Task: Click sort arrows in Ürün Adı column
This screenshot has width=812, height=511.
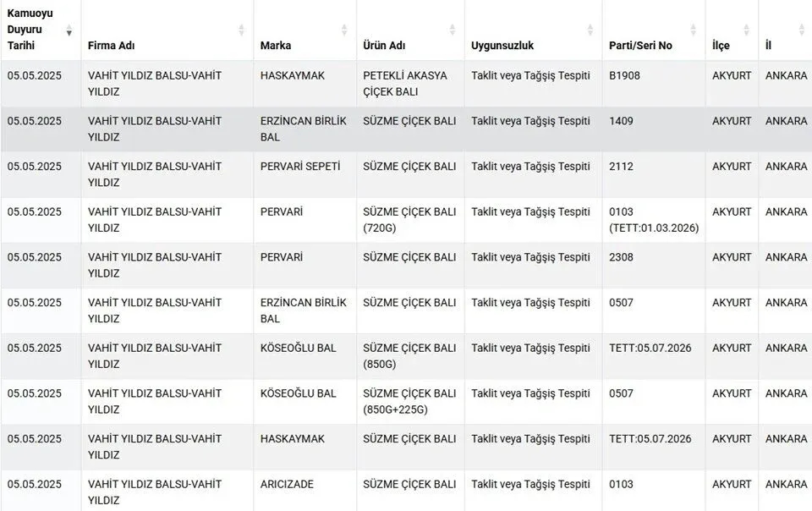Action: pyautogui.click(x=452, y=30)
